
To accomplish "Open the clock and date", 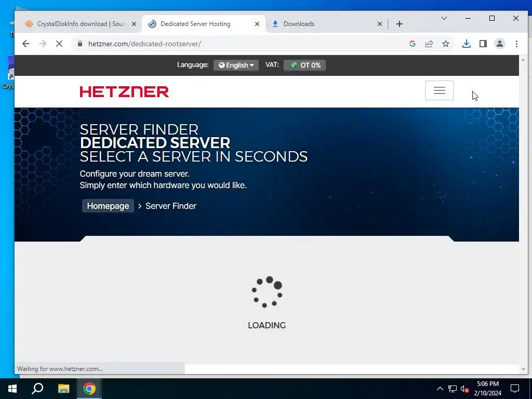I will (x=487, y=389).
